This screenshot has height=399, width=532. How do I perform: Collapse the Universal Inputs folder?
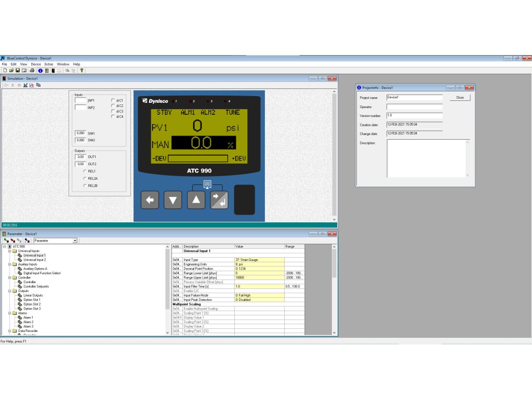pos(9,251)
